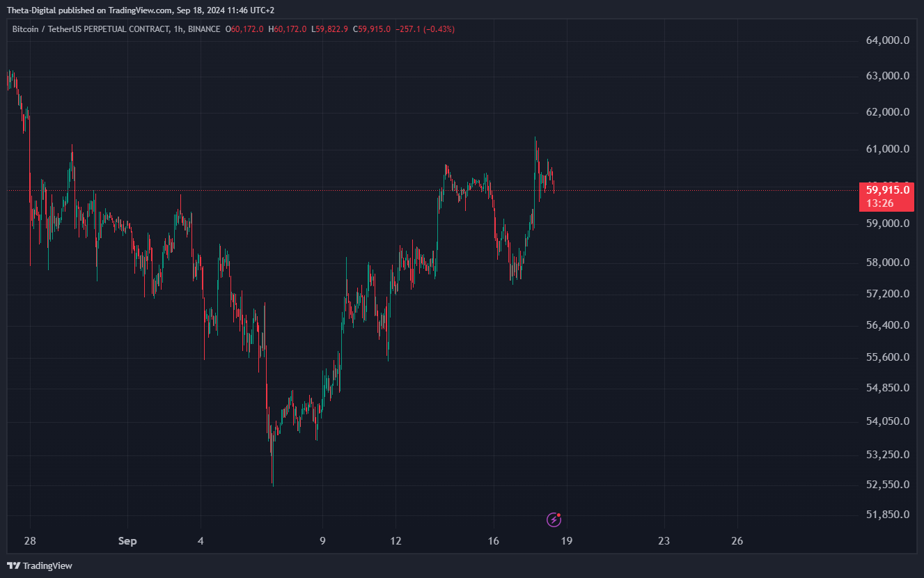Click the 56,400.0 price axis label
The image size is (924, 578).
click(888, 325)
